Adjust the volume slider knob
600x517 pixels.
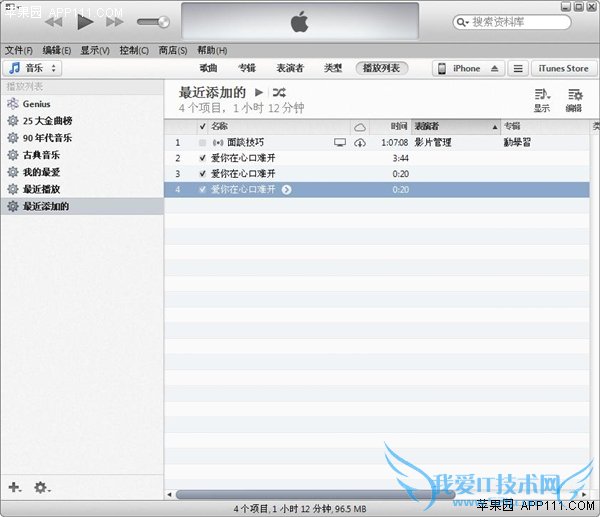[164, 22]
